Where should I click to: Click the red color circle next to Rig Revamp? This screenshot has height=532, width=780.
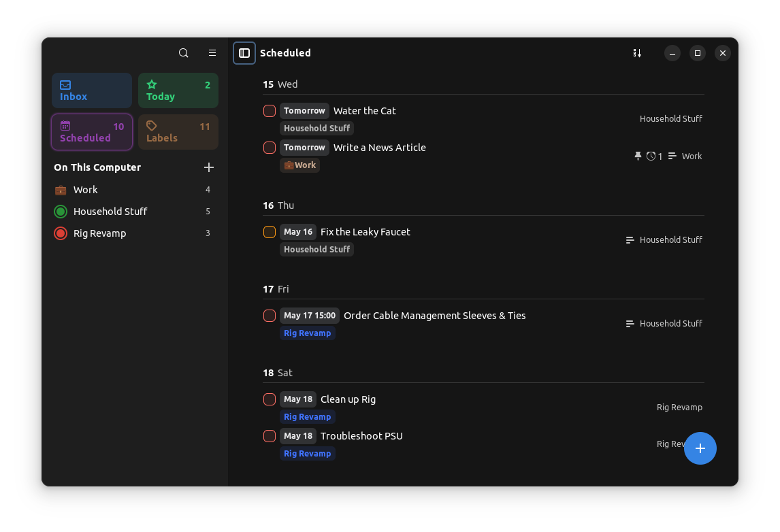click(60, 233)
